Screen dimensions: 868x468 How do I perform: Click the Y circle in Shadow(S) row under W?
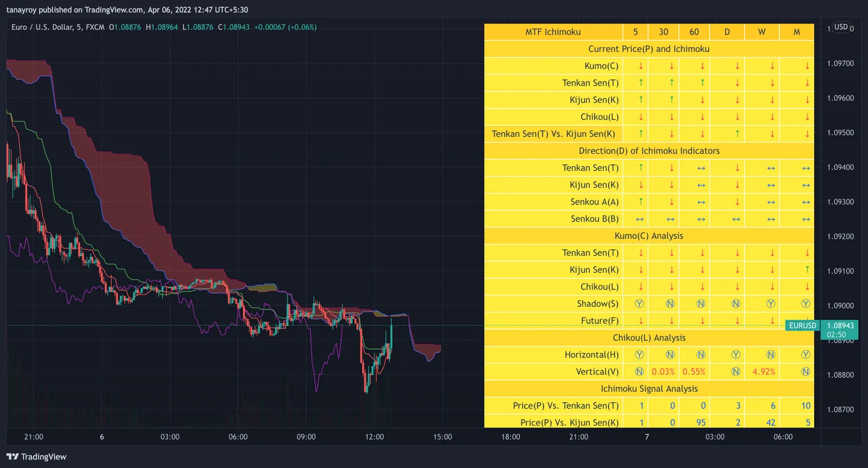tap(771, 304)
